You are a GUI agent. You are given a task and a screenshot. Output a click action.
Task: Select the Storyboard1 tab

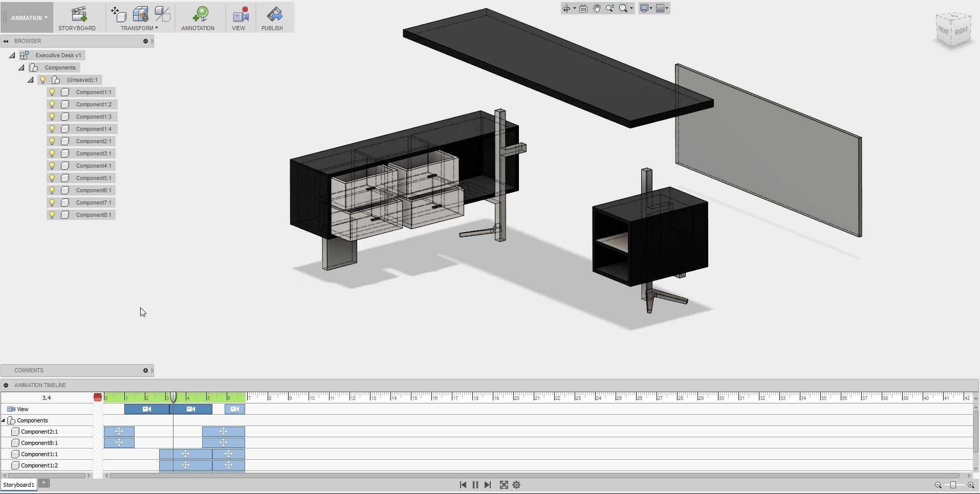tap(18, 484)
